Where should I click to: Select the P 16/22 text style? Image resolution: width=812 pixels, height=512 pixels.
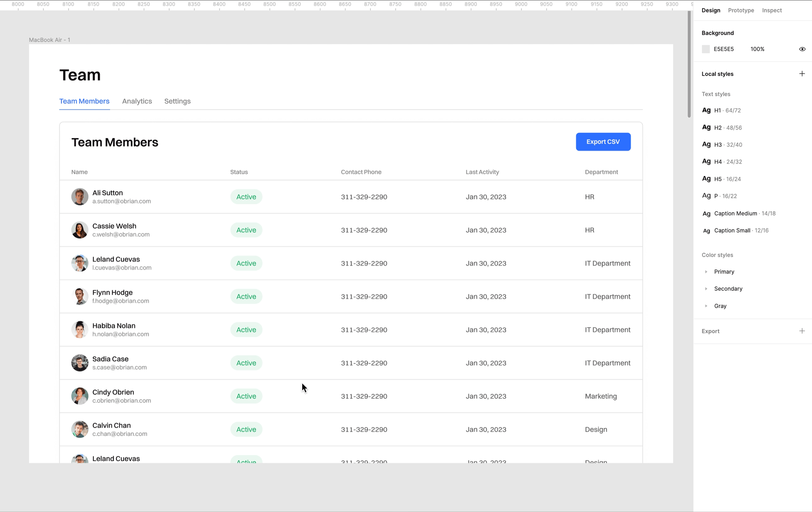point(720,196)
